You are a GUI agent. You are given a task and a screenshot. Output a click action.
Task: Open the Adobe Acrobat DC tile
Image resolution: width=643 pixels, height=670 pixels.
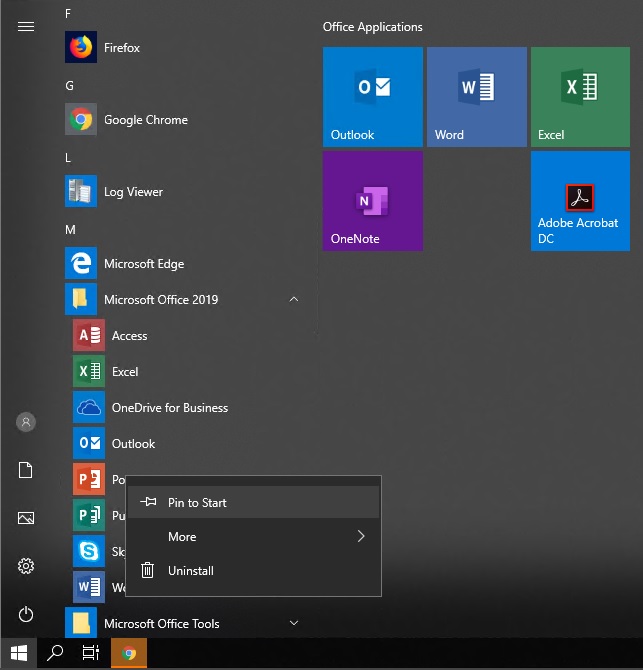point(580,201)
